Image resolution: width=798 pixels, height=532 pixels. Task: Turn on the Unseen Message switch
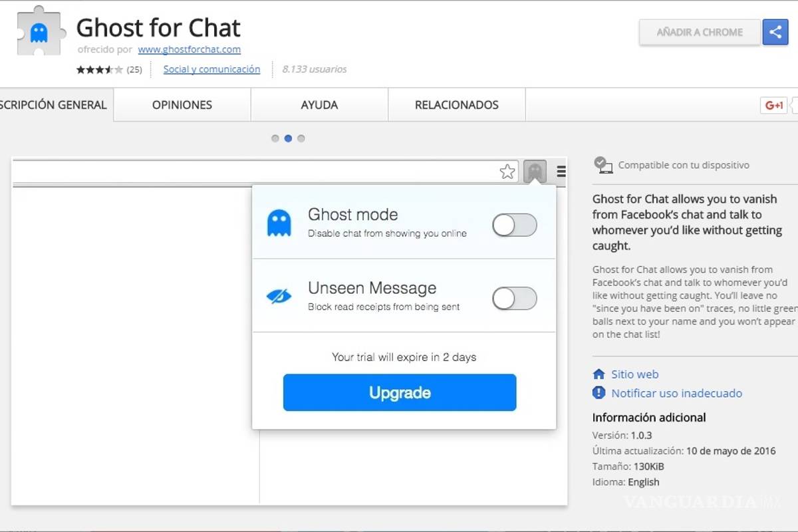coord(514,299)
